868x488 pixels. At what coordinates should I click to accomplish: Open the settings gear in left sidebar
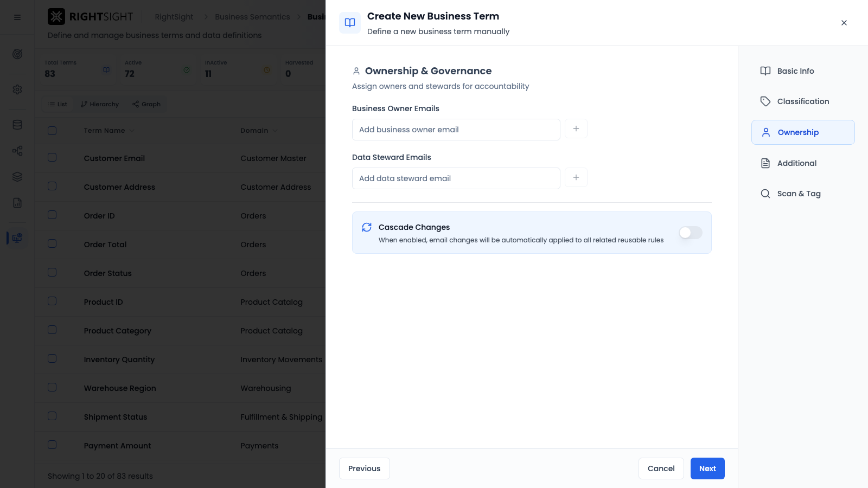click(x=17, y=89)
